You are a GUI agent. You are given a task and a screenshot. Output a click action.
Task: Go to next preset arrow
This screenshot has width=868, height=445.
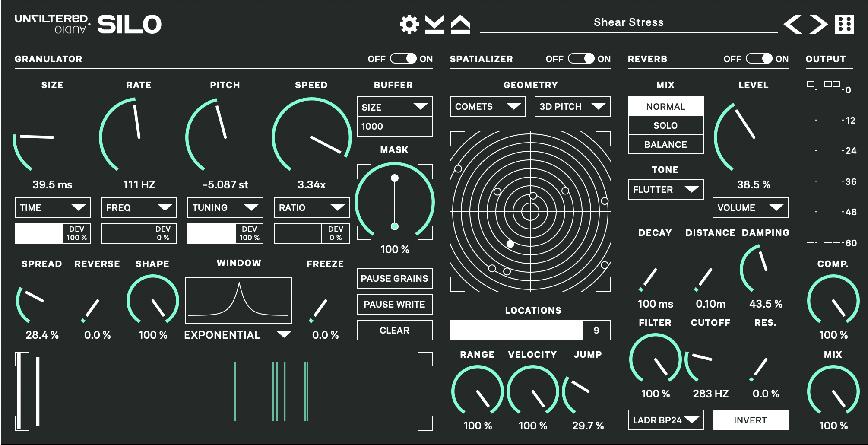818,24
